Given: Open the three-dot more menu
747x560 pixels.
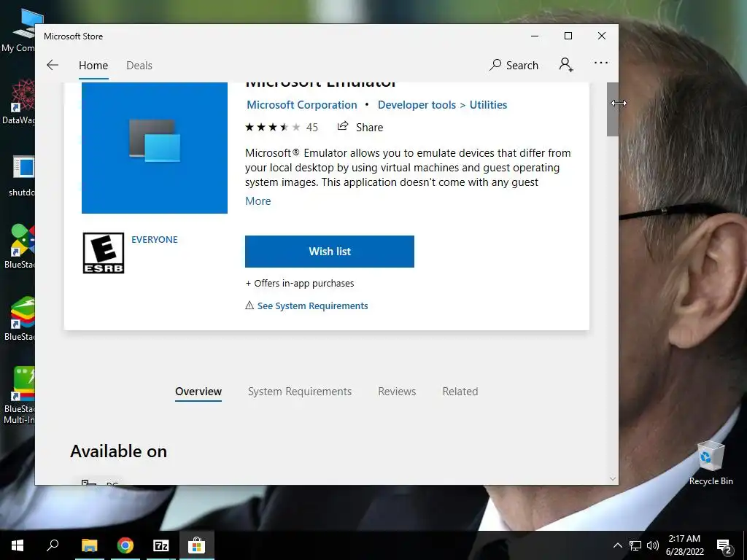Looking at the screenshot, I should [x=601, y=63].
